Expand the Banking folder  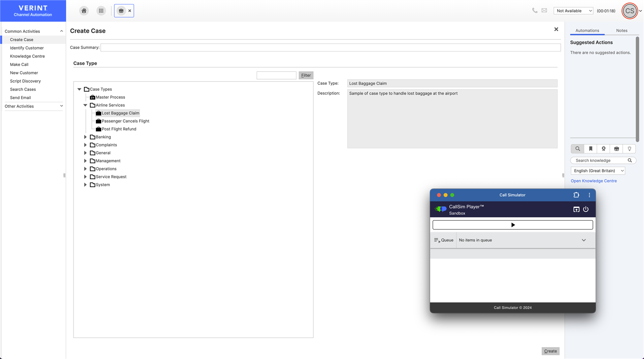(85, 137)
